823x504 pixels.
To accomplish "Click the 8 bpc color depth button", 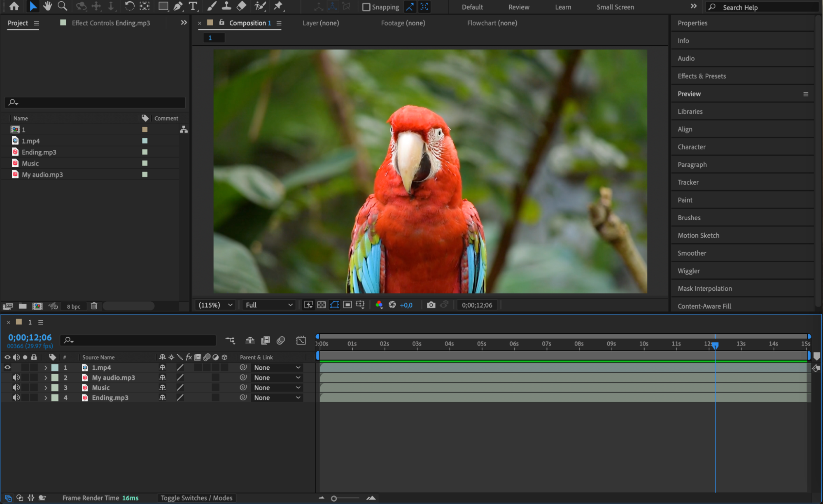I will point(74,306).
